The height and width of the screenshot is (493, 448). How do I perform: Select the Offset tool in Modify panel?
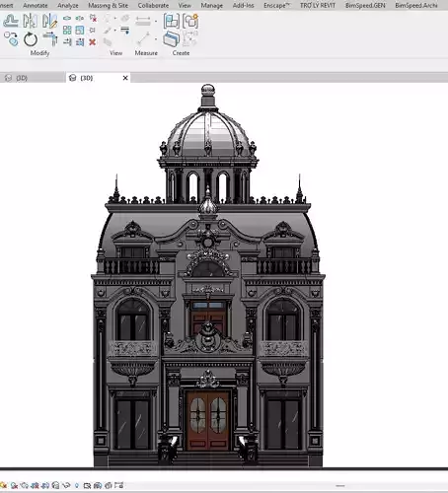[x=11, y=21]
